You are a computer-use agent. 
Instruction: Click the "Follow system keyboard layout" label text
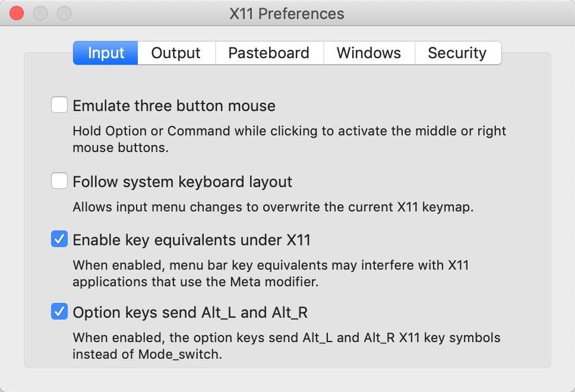click(182, 182)
